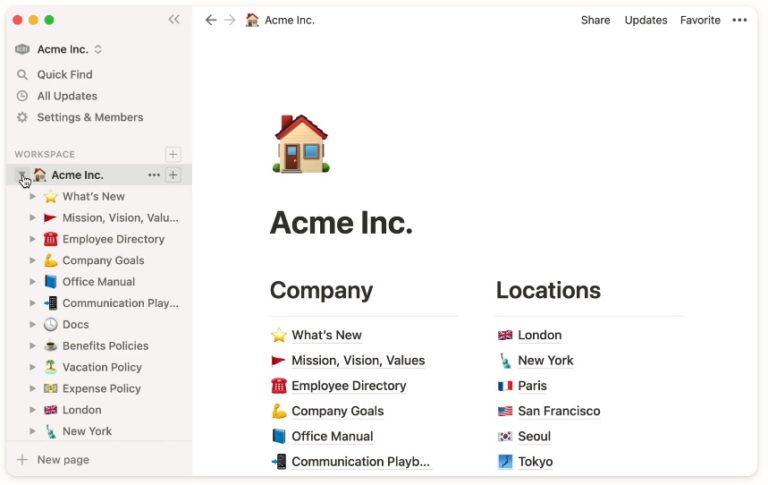Screen dimensions: 768x485
Task: Click Share in the top bar
Action: click(595, 20)
